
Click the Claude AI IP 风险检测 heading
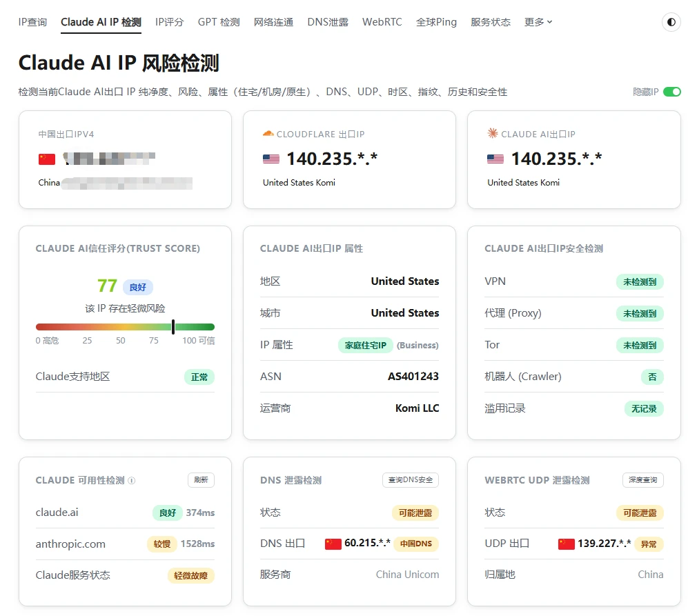119,63
